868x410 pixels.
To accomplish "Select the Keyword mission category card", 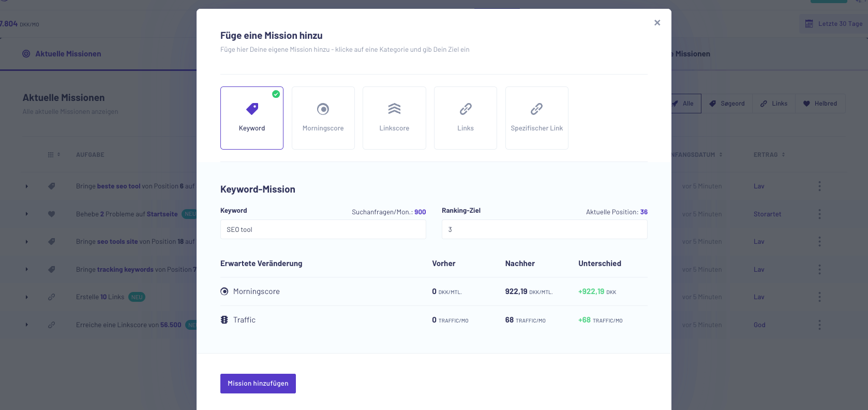I will coord(252,118).
